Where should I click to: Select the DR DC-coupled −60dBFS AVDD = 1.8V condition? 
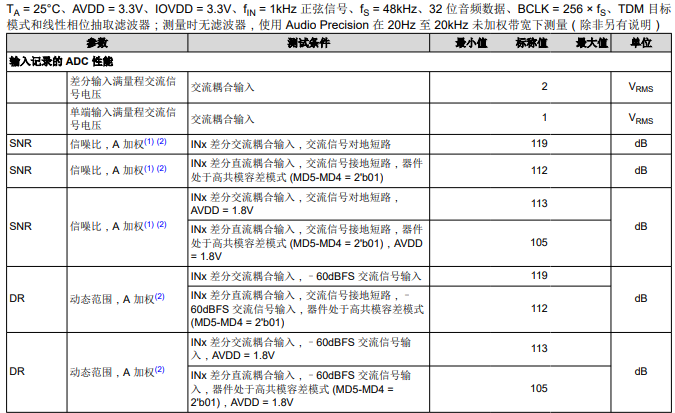pos(301,389)
